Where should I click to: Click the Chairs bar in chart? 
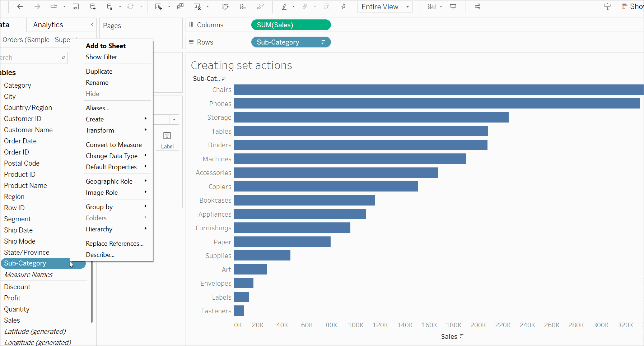coord(431,90)
